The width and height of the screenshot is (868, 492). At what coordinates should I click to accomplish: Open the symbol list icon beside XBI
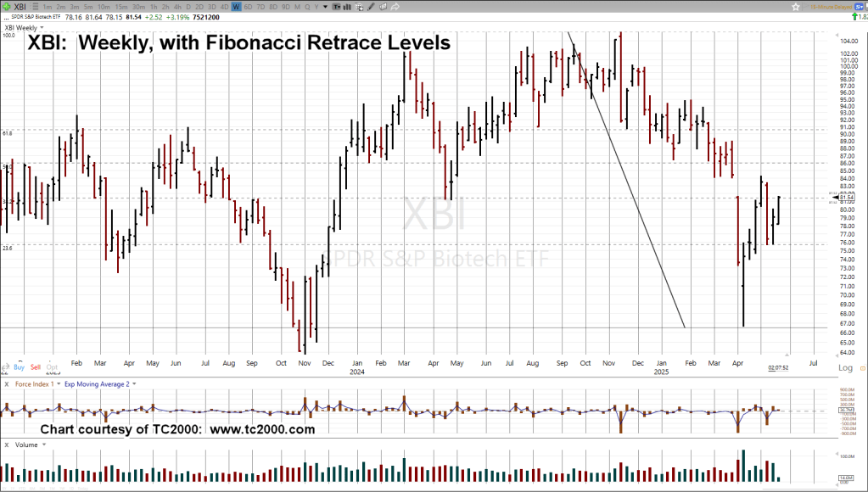(x=35, y=6)
